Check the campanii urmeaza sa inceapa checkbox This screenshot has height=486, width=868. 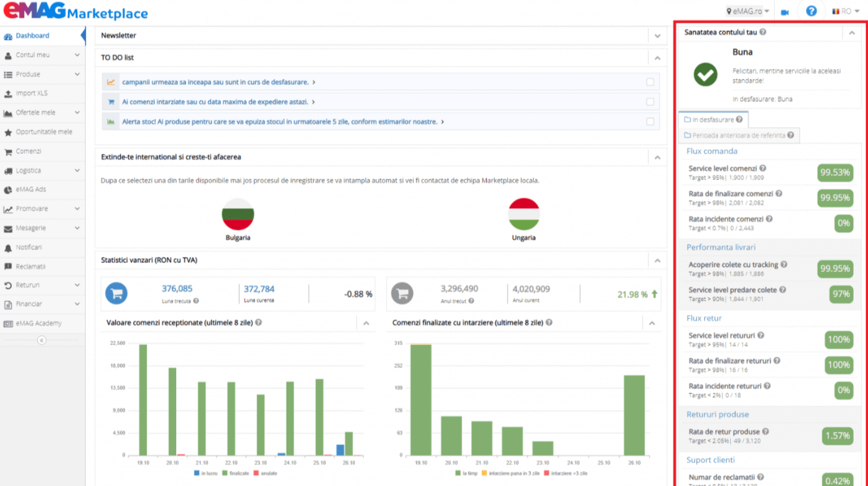(650, 82)
